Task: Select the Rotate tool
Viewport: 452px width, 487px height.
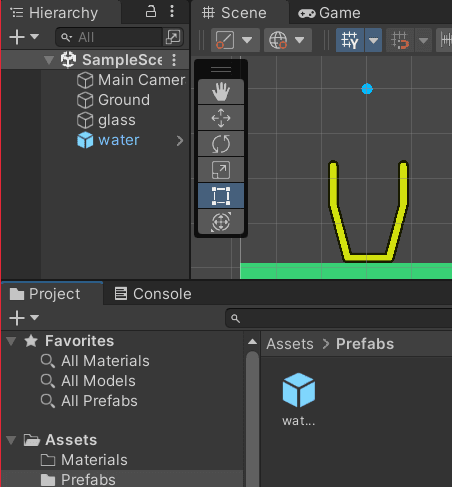Action: click(221, 144)
